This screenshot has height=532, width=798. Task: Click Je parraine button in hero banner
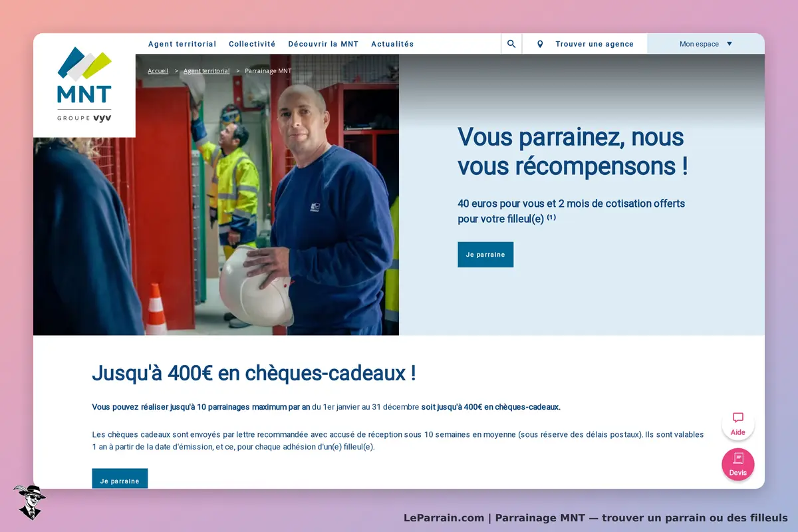pyautogui.click(x=485, y=255)
